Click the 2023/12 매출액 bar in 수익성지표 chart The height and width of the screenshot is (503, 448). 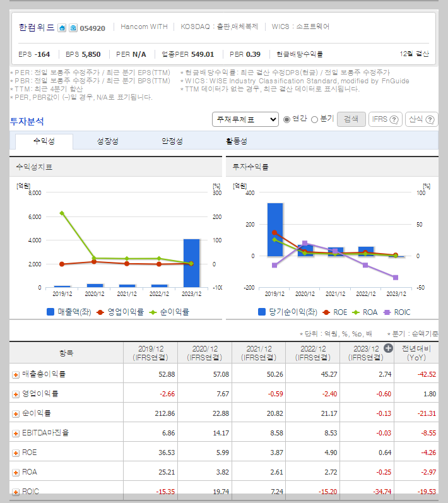tap(191, 263)
